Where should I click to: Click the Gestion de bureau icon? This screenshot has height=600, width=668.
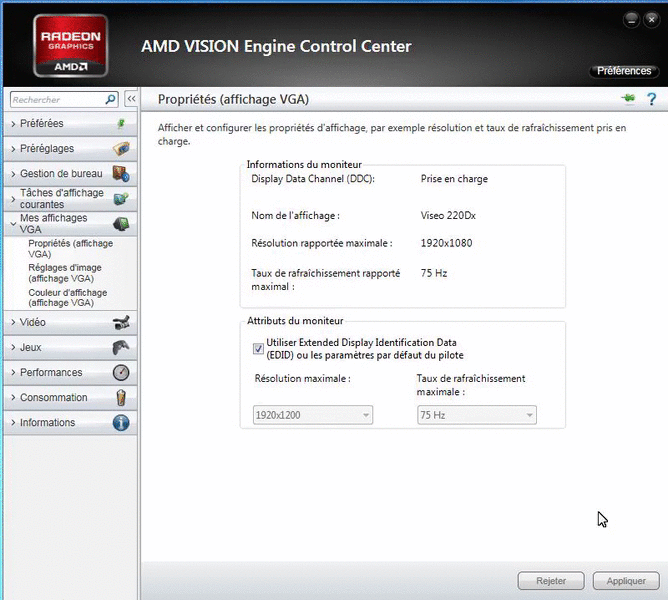pyautogui.click(x=121, y=173)
